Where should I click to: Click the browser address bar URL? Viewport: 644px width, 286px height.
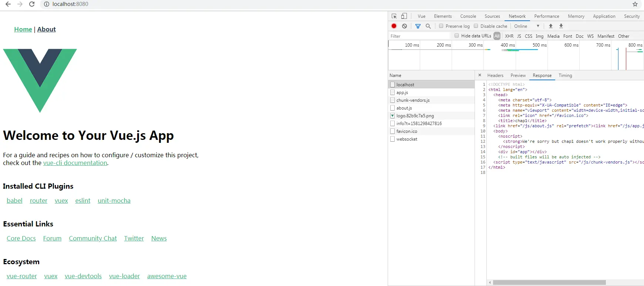tap(70, 4)
